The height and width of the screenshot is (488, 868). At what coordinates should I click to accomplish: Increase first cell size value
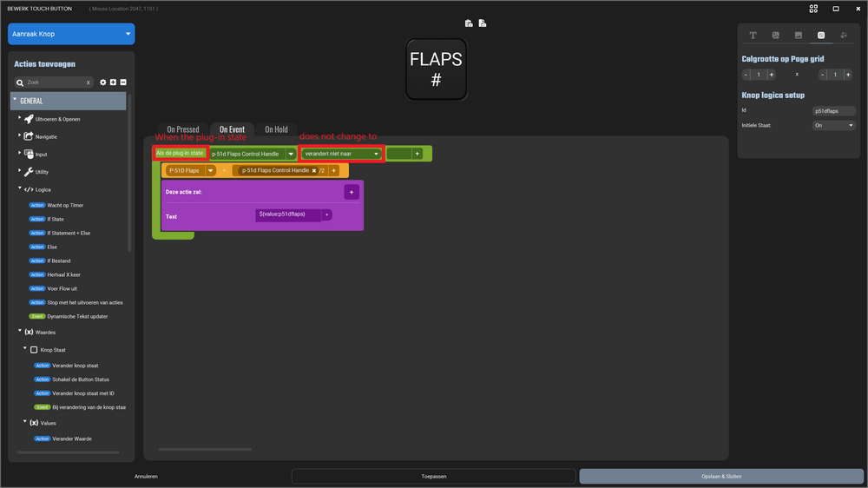pos(771,75)
